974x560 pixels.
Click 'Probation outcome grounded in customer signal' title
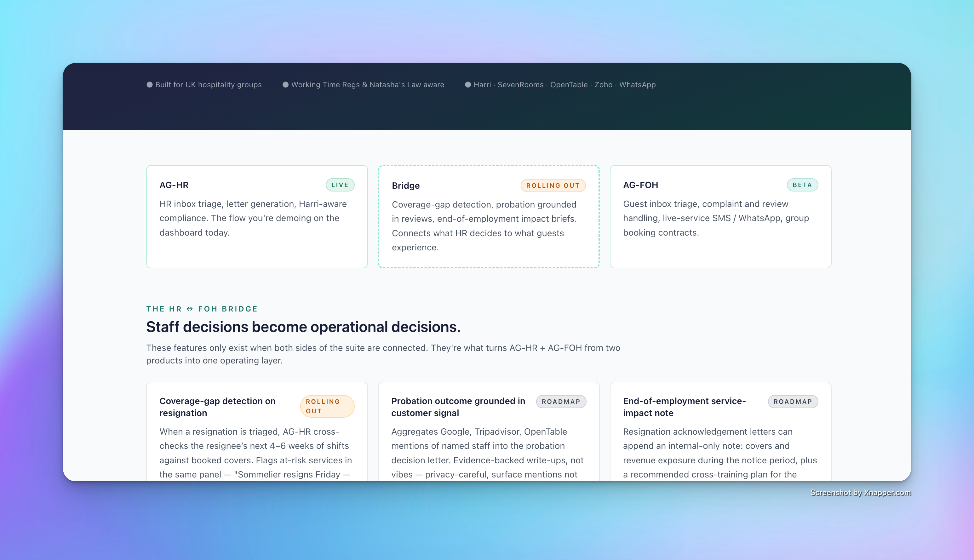pos(458,407)
